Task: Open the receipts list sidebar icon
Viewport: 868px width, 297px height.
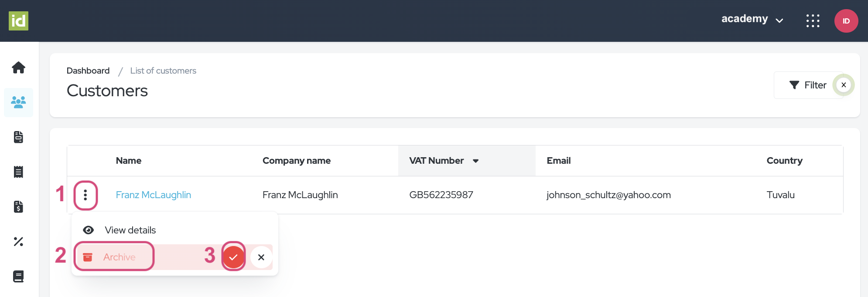Action: [18, 172]
